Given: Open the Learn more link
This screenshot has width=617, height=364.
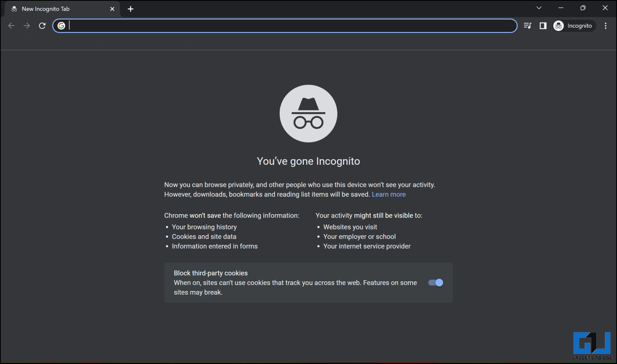Looking at the screenshot, I should click(389, 194).
